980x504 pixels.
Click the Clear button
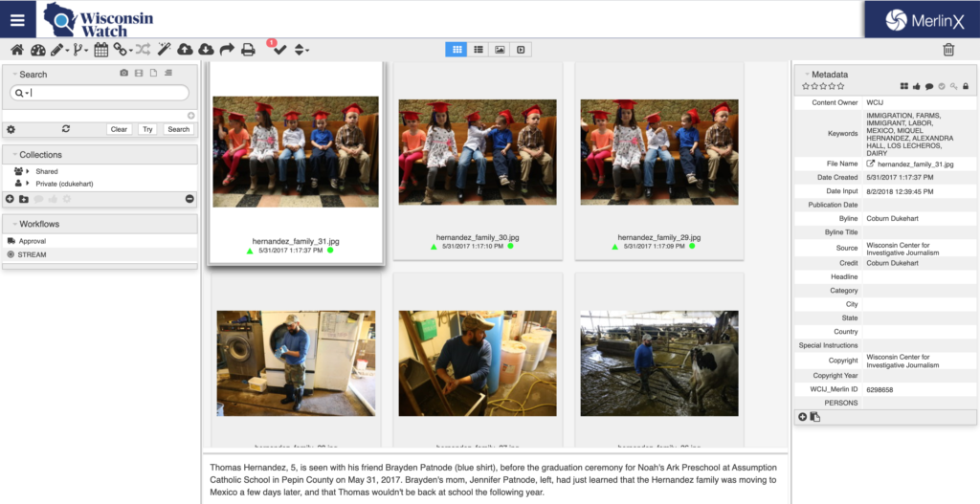[119, 129]
